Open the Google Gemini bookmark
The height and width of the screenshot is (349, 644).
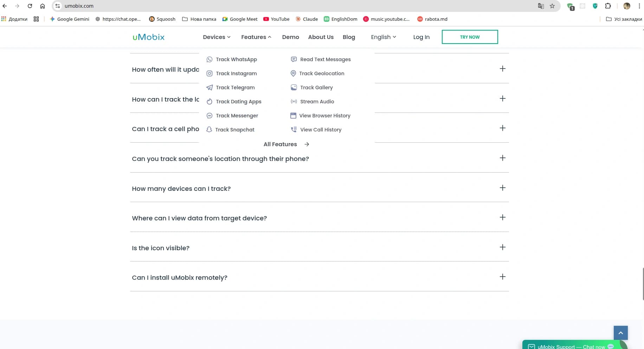(70, 19)
